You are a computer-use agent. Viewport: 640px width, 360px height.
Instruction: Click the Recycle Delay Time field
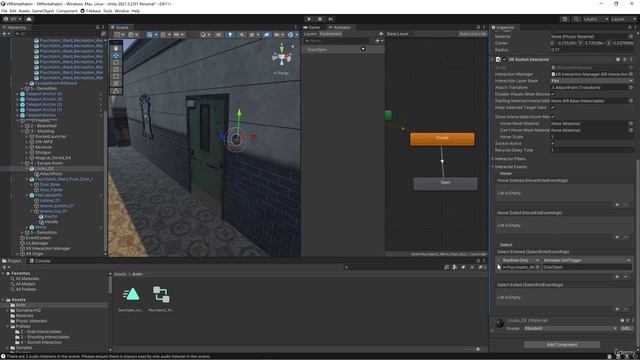point(592,150)
